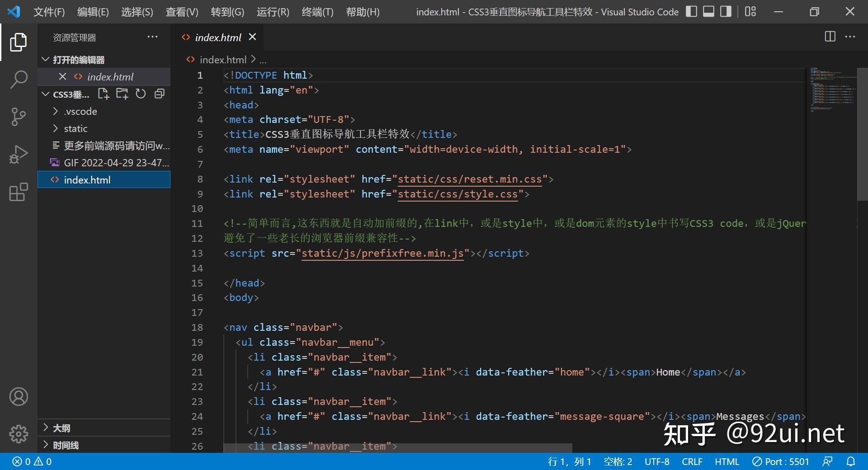Open explorer panel more actions menu

(152, 37)
